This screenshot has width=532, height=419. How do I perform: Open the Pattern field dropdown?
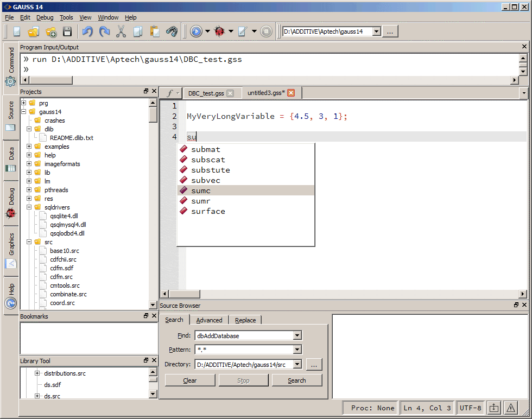pos(297,350)
